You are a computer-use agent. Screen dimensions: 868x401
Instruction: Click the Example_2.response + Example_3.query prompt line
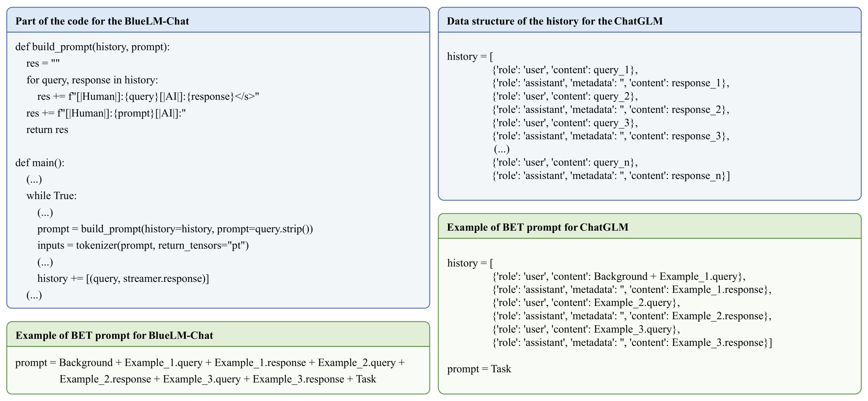coord(218,379)
